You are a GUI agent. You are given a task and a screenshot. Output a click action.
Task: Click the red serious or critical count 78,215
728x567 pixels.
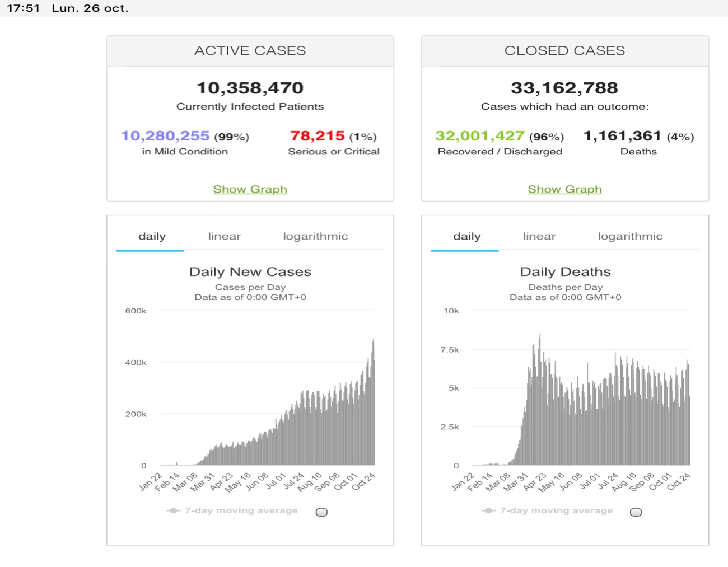[317, 136]
